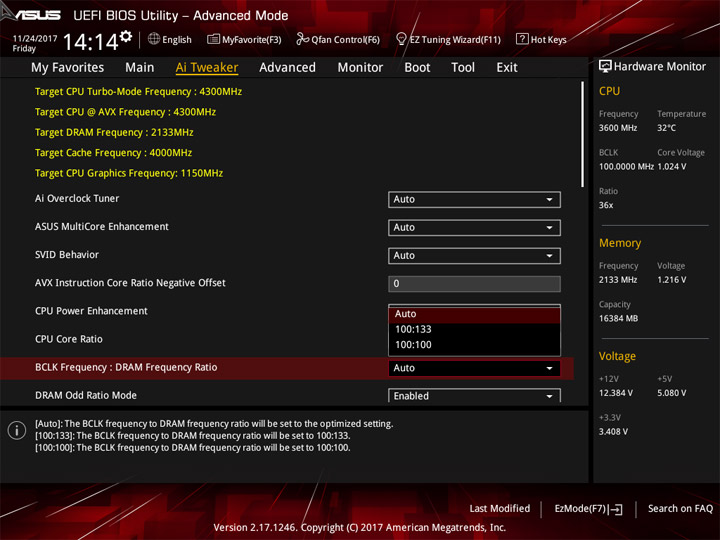Open the MyFavorite(F3) list icon
Screen dimensions: 720x540
tap(213, 39)
